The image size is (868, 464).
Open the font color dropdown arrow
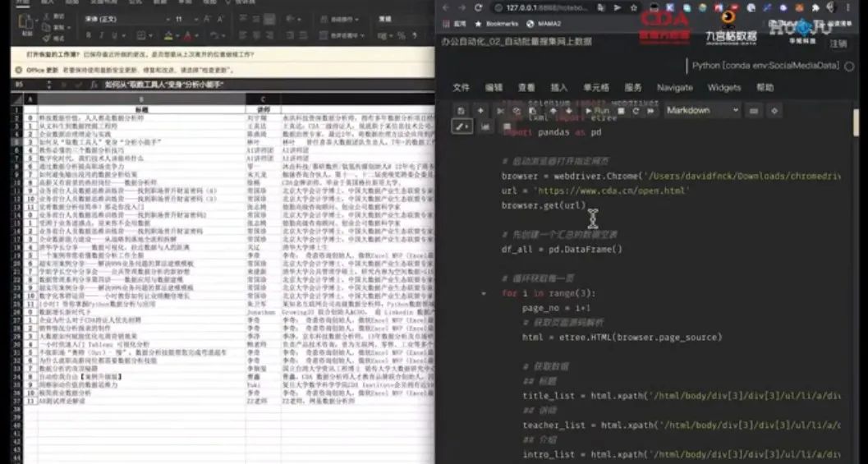point(197,35)
